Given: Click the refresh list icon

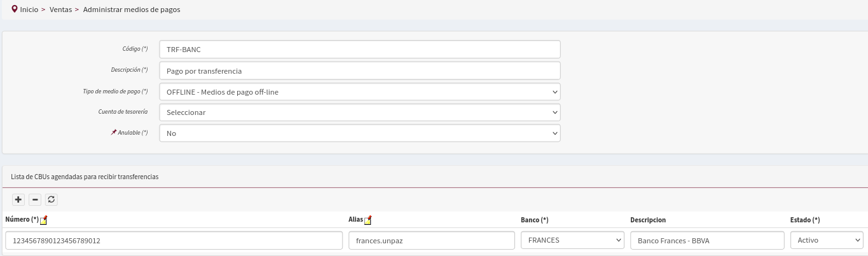Looking at the screenshot, I should point(52,199).
